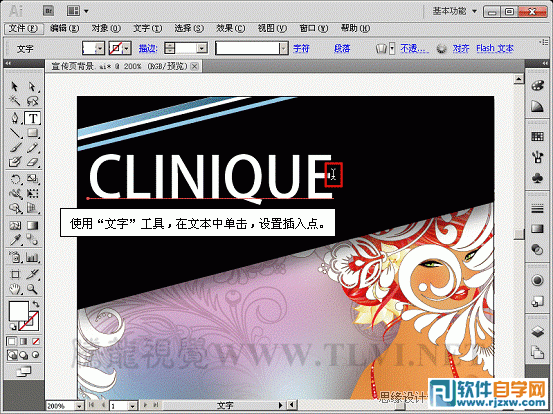
Task: Click the Flash 文本 link
Action: click(495, 48)
